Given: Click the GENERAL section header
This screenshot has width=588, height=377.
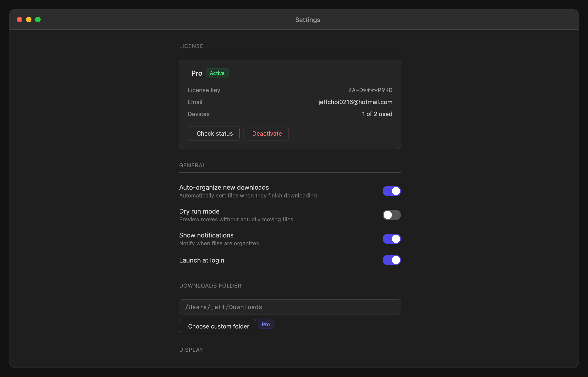Looking at the screenshot, I should pyautogui.click(x=192, y=166).
